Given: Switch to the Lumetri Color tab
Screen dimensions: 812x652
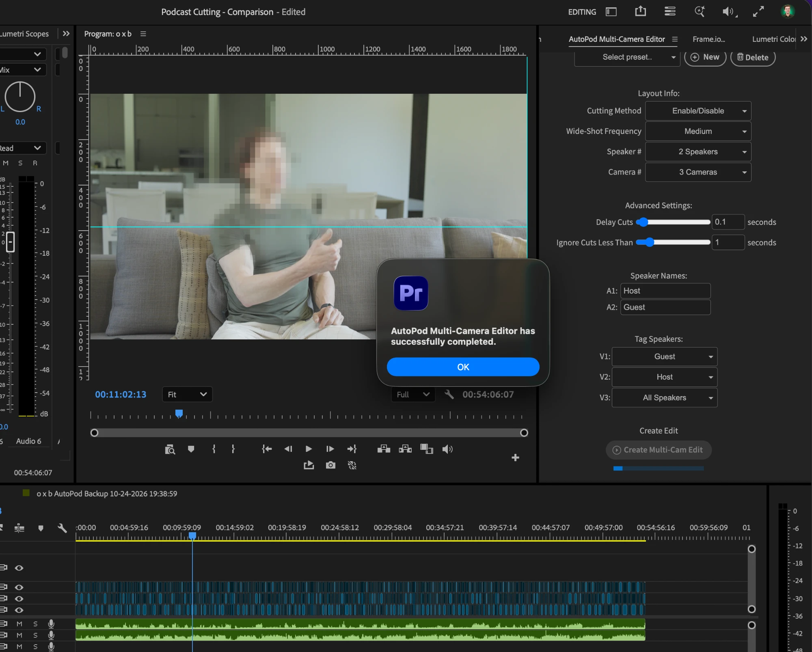Looking at the screenshot, I should [773, 39].
